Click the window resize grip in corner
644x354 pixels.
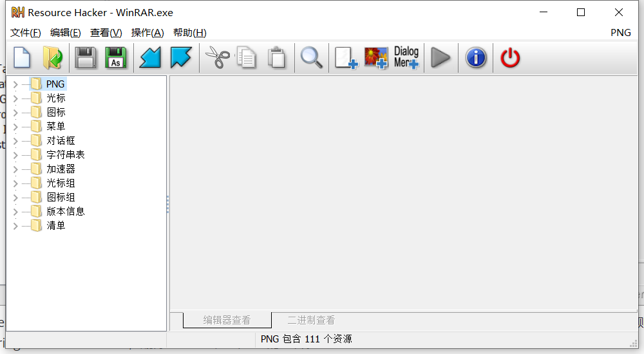634,344
